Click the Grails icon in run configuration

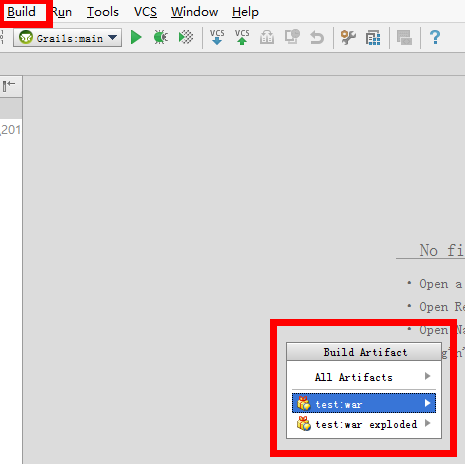(x=26, y=37)
